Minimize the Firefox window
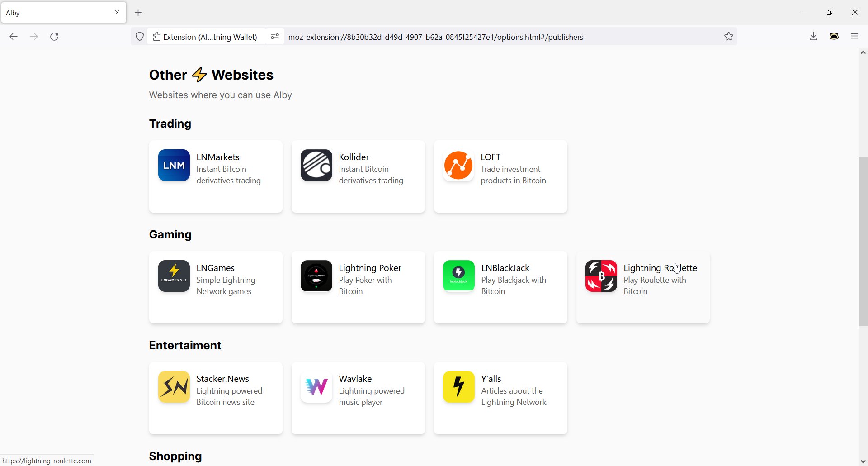This screenshot has width=868, height=466. click(804, 12)
